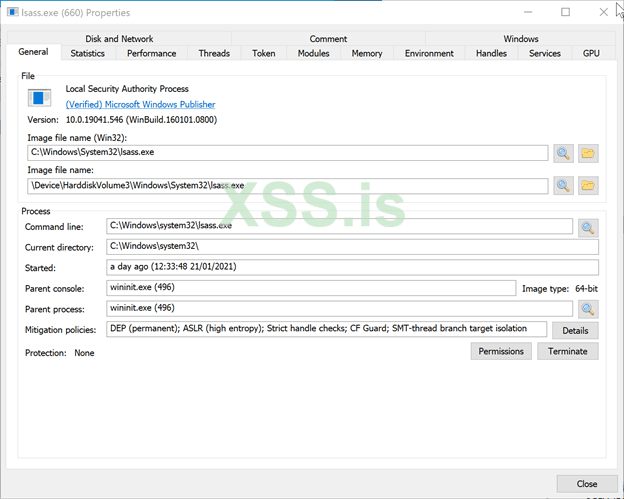Click the Protection value 'None'

(84, 353)
